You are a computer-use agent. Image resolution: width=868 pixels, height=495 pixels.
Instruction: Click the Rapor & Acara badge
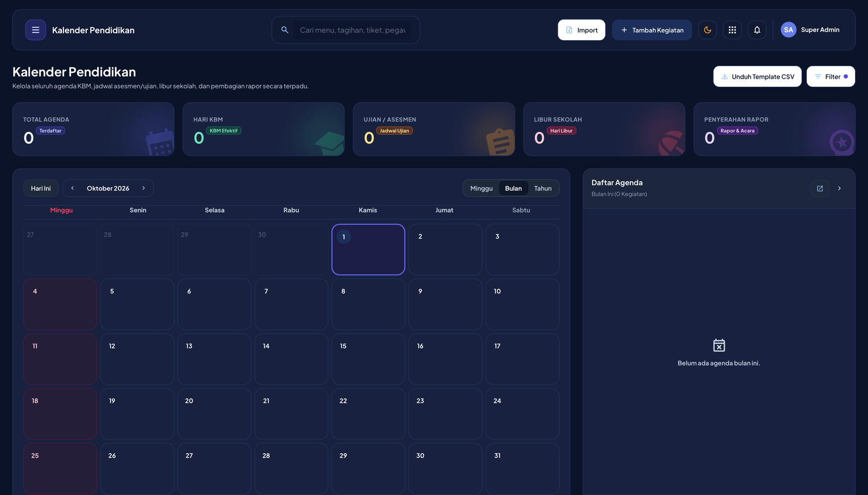pyautogui.click(x=737, y=131)
